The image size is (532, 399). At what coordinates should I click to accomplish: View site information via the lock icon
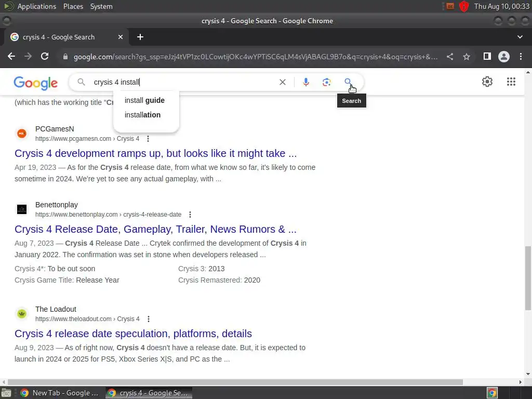tap(65, 57)
